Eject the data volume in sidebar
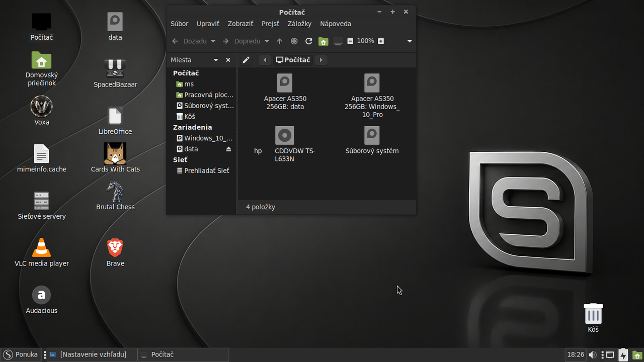644x362 pixels. [x=228, y=149]
